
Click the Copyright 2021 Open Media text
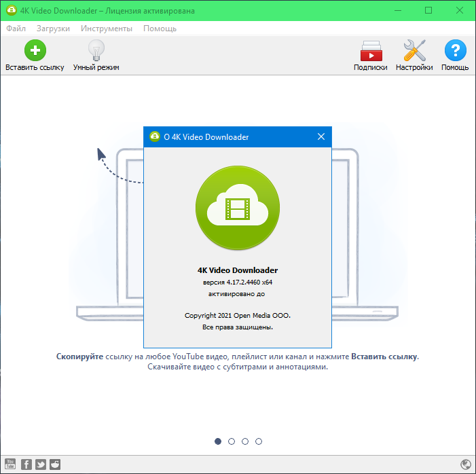pos(238,316)
